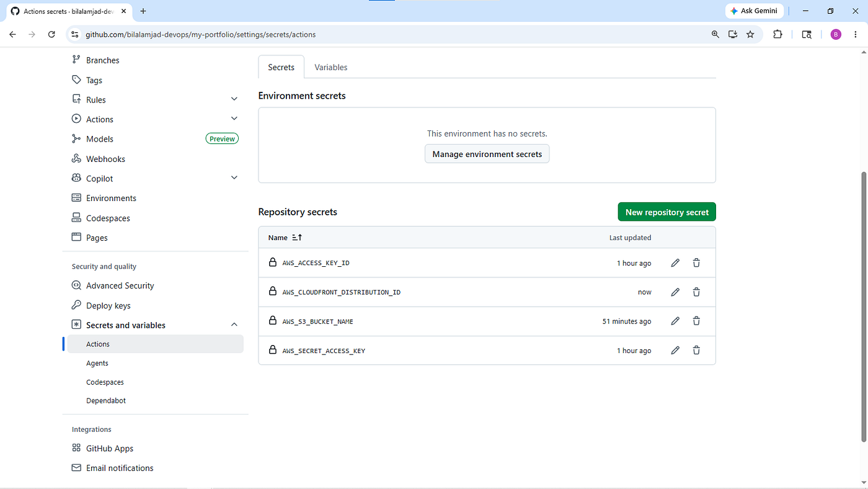This screenshot has height=489, width=868.
Task: Click Manage environment secrets button
Action: click(487, 154)
